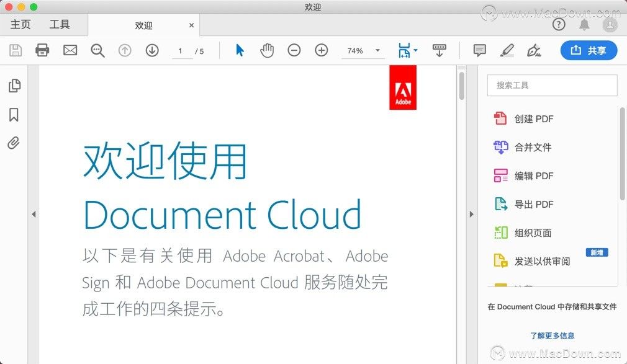Screen dimensions: 627x364
Task: Click the / 5 page count text
Action: click(199, 51)
